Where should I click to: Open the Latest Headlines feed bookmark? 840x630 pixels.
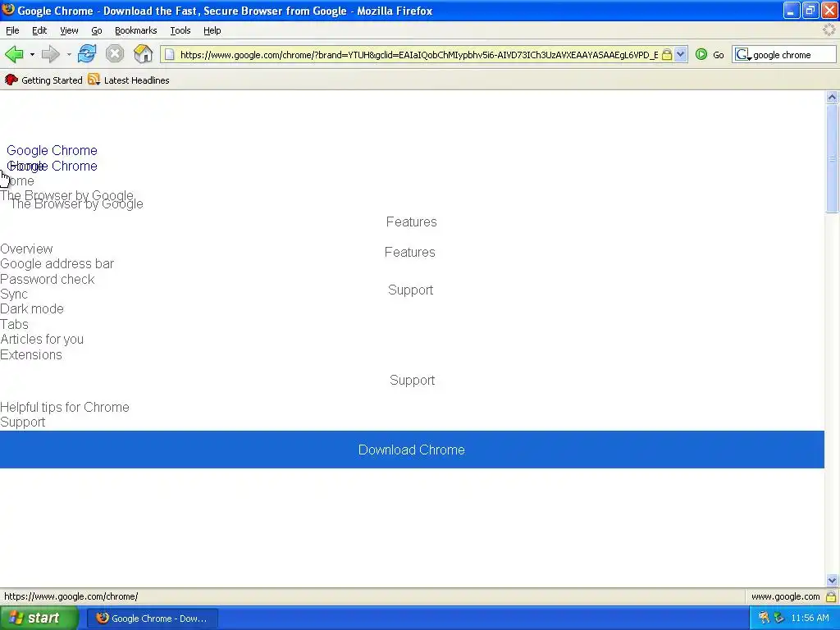pyautogui.click(x=129, y=80)
